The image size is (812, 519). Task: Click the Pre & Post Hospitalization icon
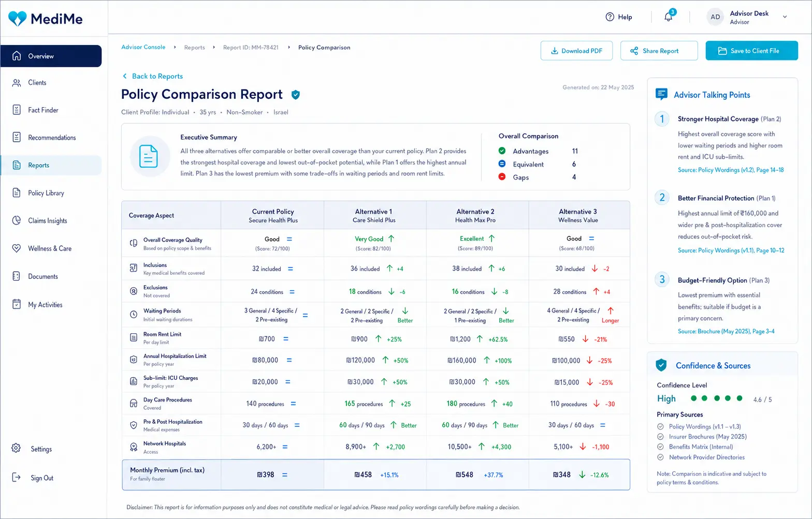point(133,425)
